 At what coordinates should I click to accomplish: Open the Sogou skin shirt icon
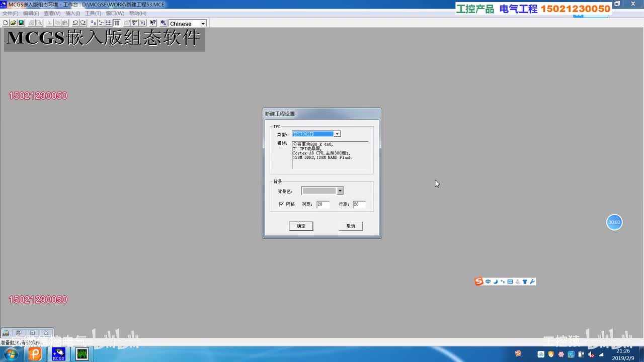pyautogui.click(x=525, y=282)
